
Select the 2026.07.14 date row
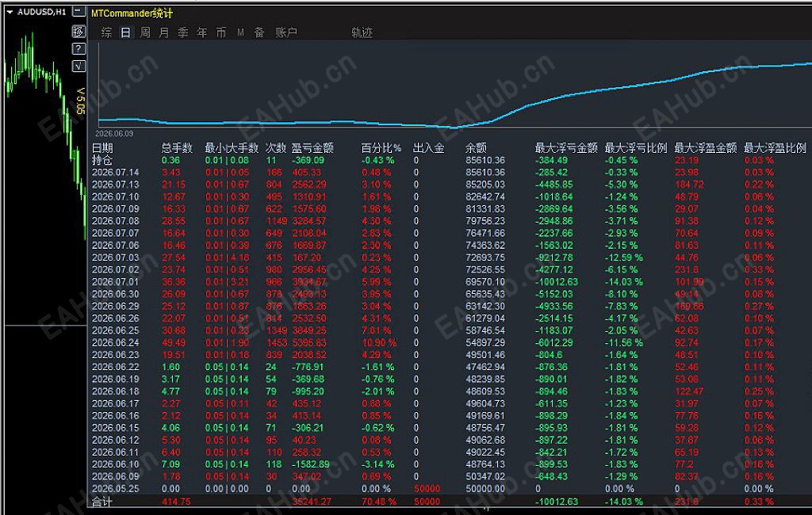coord(116,173)
